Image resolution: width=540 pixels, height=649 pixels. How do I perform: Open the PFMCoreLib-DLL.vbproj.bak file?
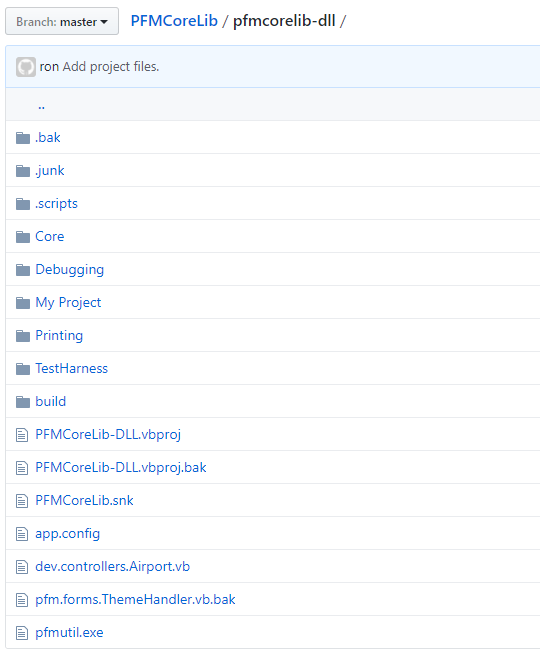121,468
